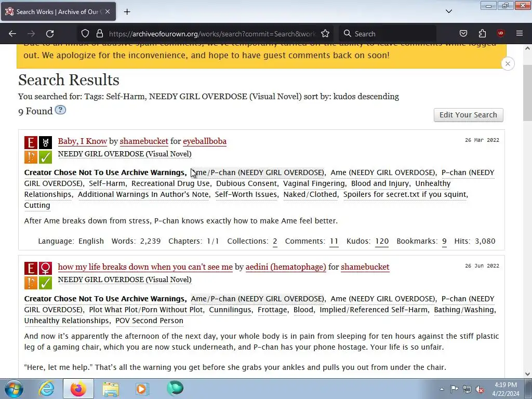Click the muted volume tray icon
This screenshot has width=532, height=399.
480,389
